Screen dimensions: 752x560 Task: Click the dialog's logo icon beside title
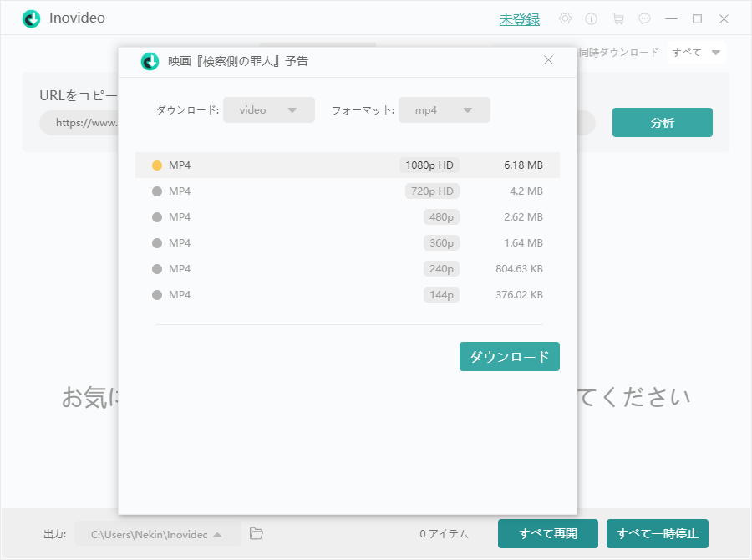tap(150, 61)
